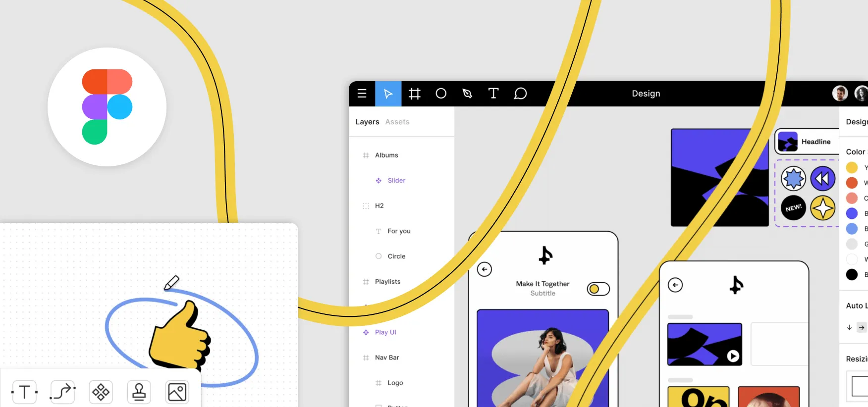This screenshot has width=868, height=407.
Task: Switch to the Layers tab
Action: pos(367,122)
